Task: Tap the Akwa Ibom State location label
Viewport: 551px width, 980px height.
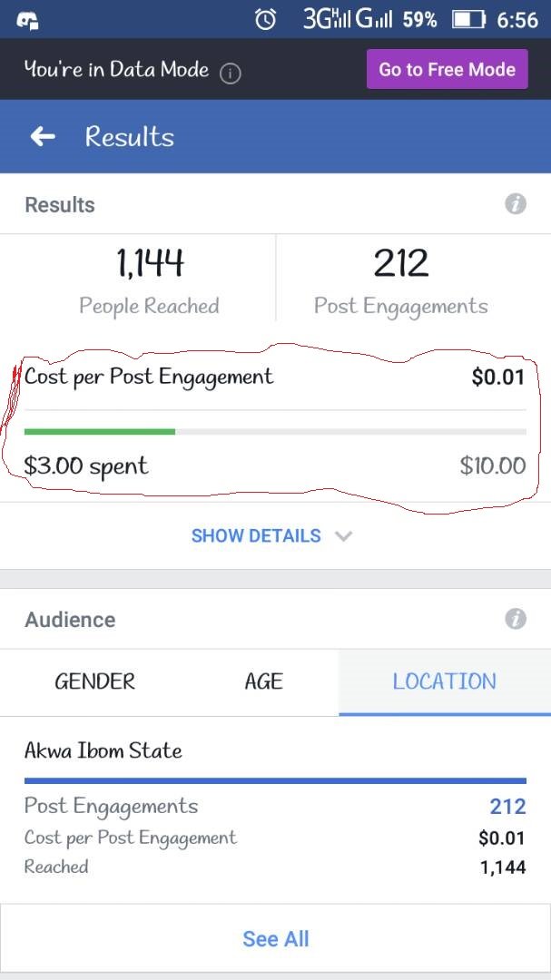Action: [x=103, y=750]
